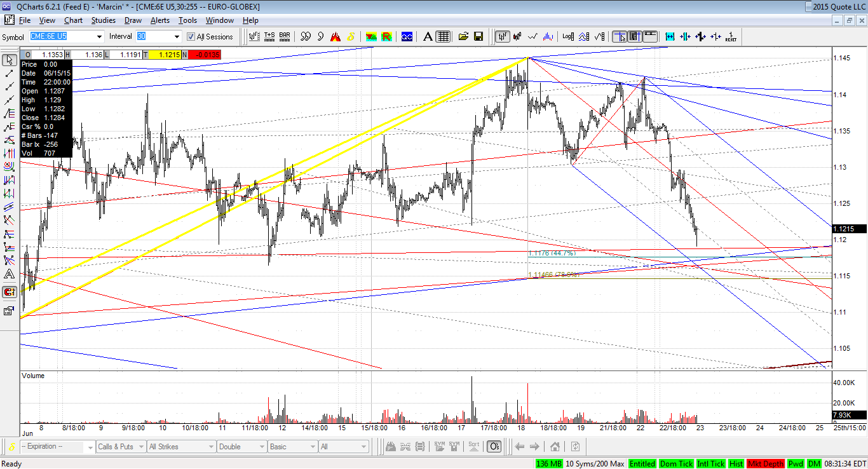
Task: Select the arrow pointer tool
Action: click(9, 60)
